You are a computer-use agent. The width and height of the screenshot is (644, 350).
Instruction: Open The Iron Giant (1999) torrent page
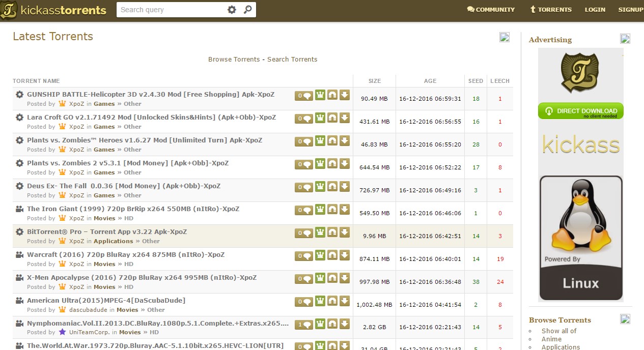133,209
